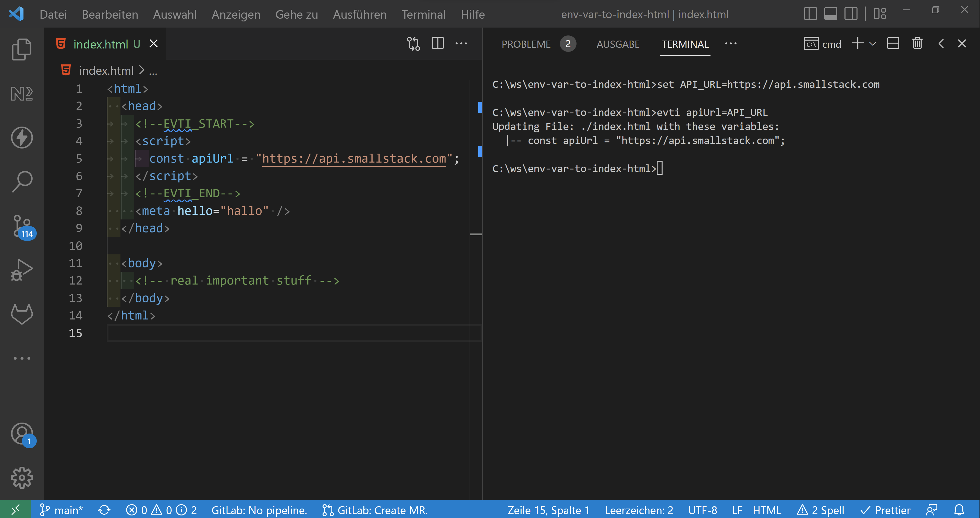Screen dimensions: 980x518
Task: Open changes compare icon in editor toolbar
Action: pyautogui.click(x=413, y=43)
